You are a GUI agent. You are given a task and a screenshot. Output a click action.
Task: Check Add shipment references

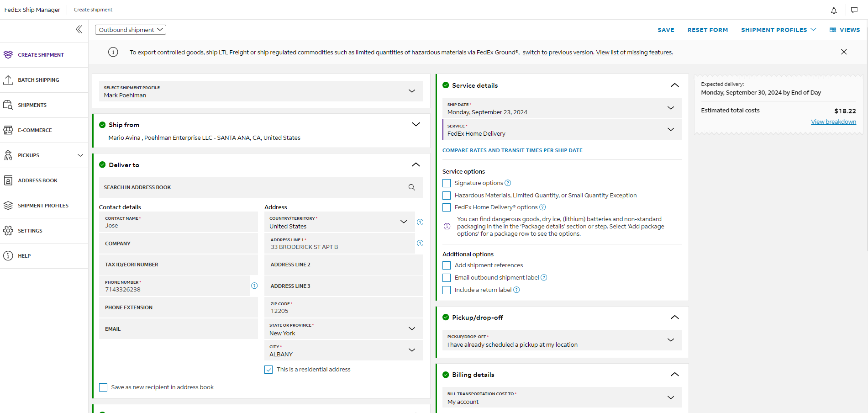(447, 265)
